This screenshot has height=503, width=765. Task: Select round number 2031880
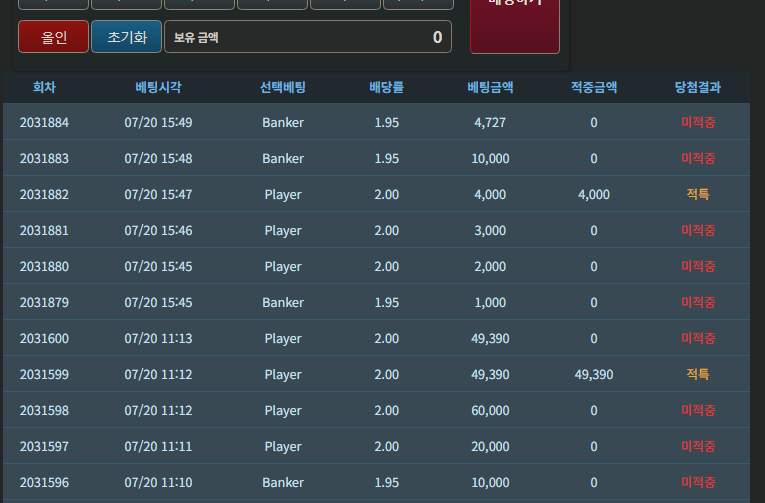click(x=44, y=266)
